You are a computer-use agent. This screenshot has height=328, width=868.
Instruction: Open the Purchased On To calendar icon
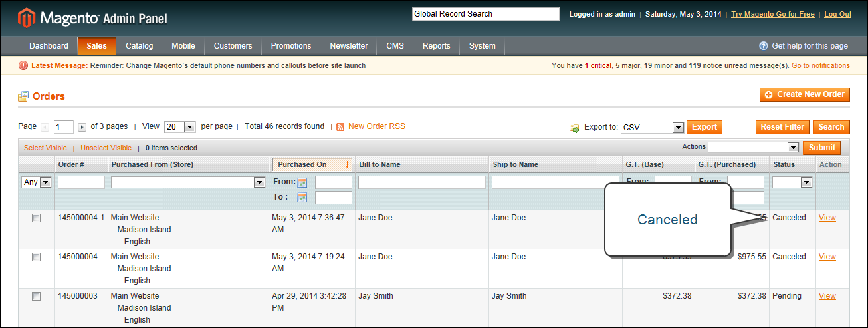click(302, 197)
